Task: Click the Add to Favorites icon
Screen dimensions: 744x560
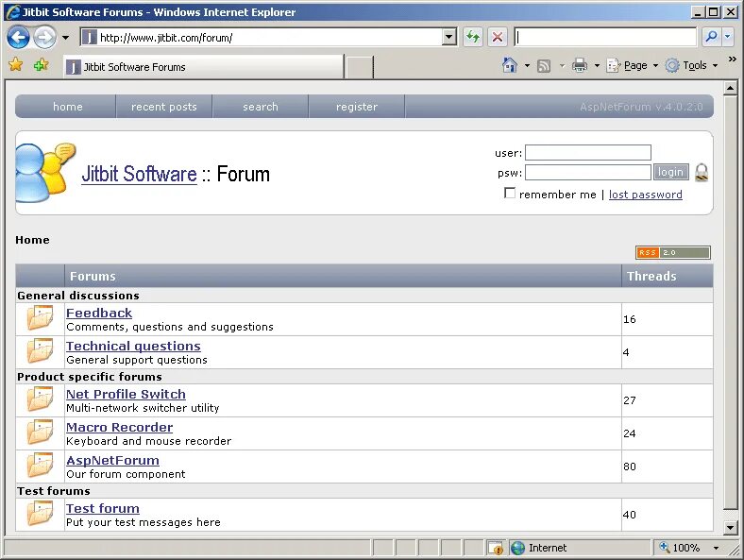Action: coord(42,64)
